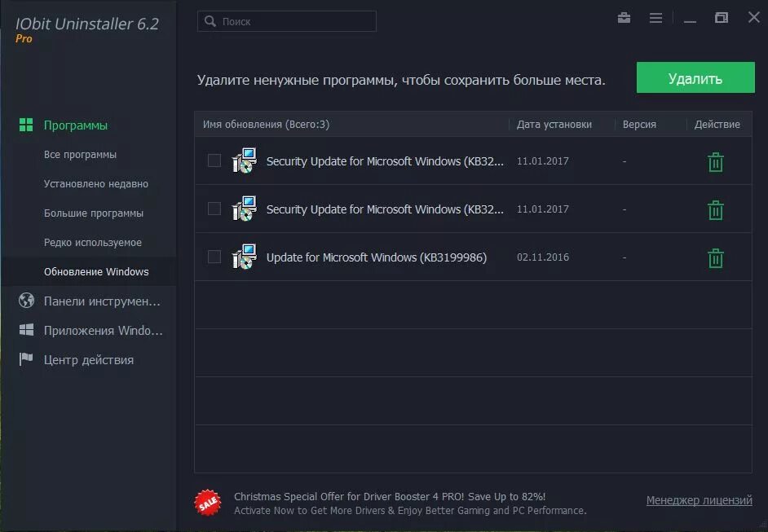Click the flag icon beside Центр действия
The width and height of the screenshot is (768, 532).
point(26,358)
